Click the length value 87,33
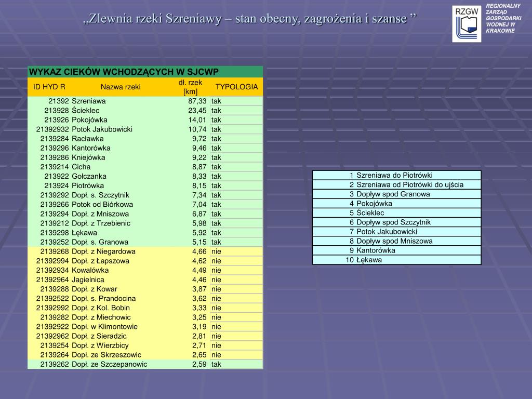The height and width of the screenshot is (399, 532). (197, 101)
